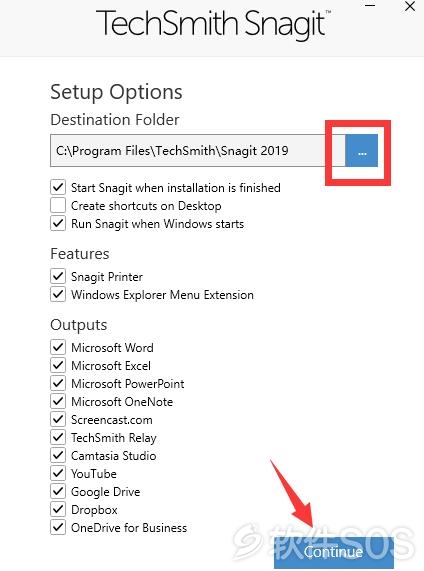Toggle the Microsoft Excel output checkbox
Screen dimensions: 424x571
click(58, 365)
